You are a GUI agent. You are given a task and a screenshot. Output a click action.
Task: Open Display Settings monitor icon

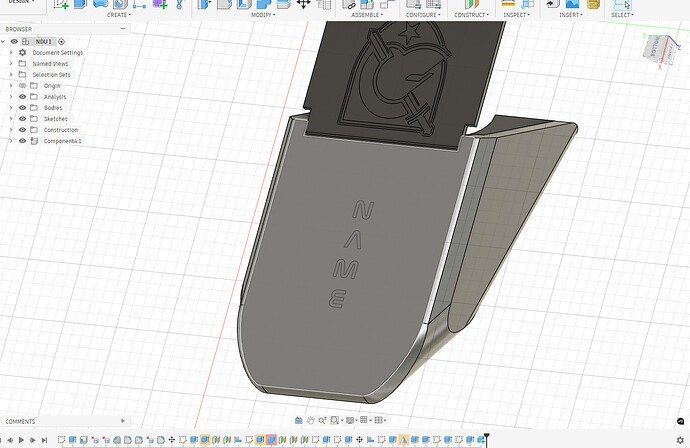point(350,420)
